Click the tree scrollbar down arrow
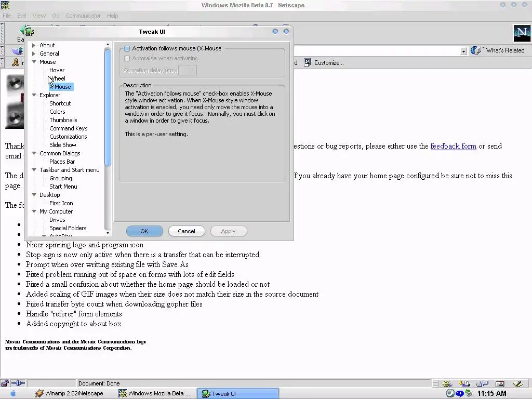 [x=108, y=233]
